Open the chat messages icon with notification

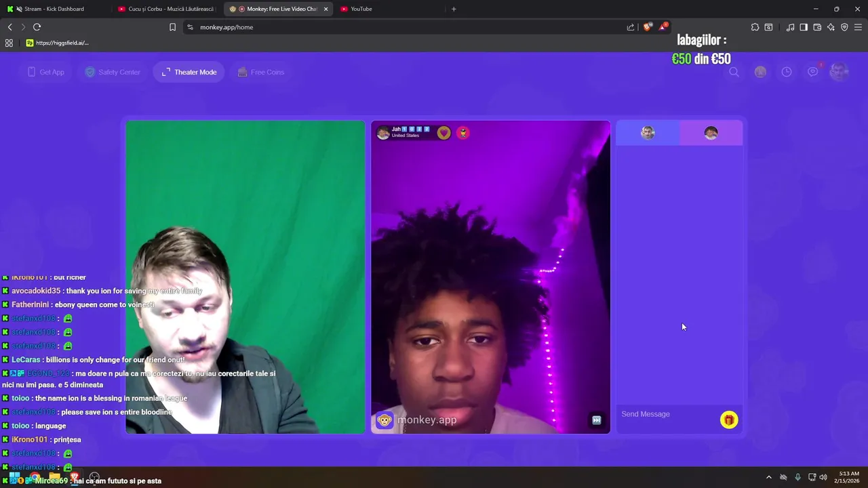pyautogui.click(x=813, y=72)
